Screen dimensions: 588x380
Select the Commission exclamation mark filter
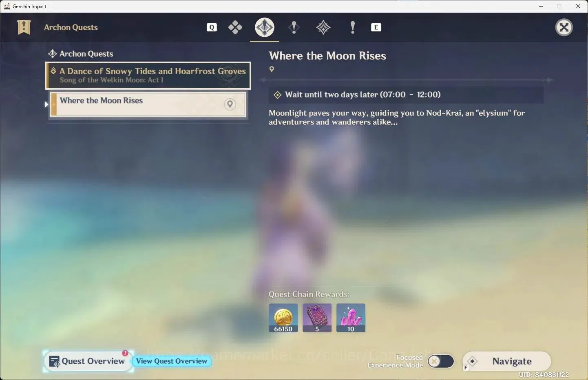coord(353,27)
